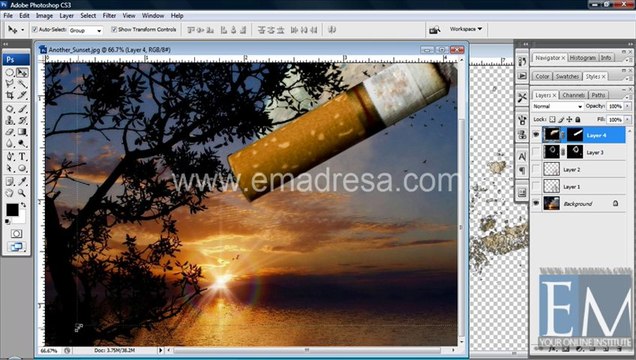Select the Slice tool
Image resolution: width=636 pixels, height=360 pixels.
pos(22,96)
